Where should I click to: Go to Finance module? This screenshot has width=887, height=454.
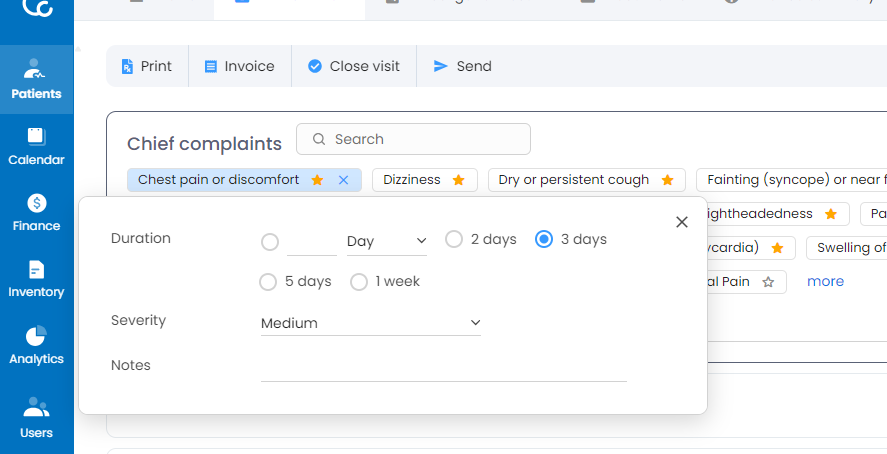point(36,212)
